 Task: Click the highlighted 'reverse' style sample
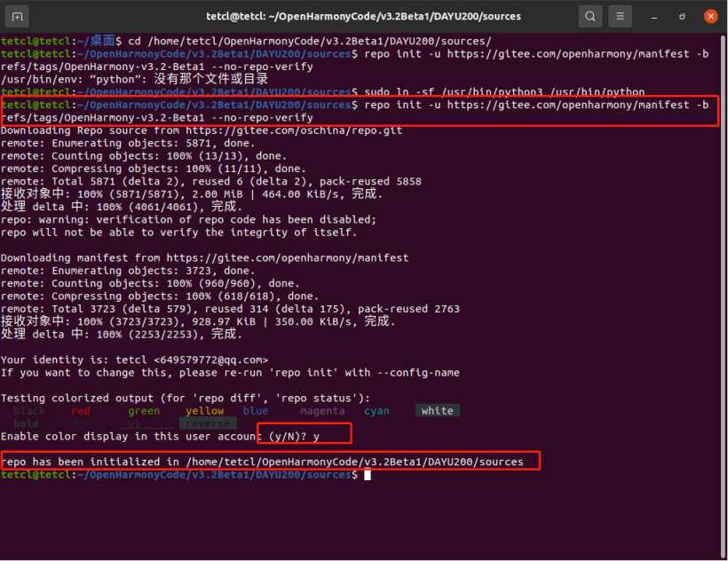208,423
